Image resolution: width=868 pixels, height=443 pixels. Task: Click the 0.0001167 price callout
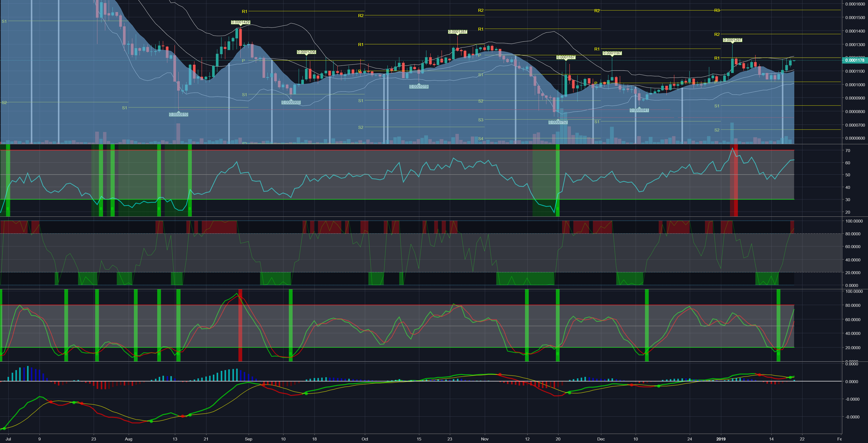[566, 57]
